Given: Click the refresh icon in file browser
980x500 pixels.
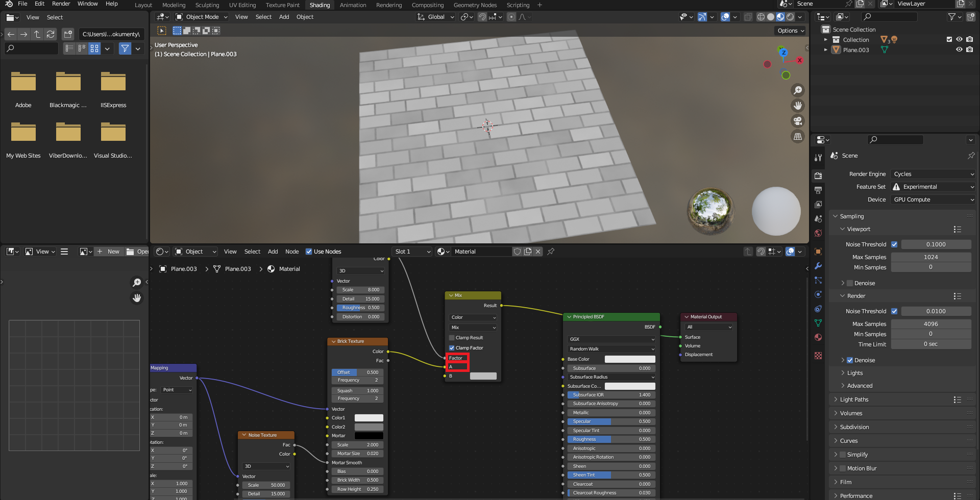Looking at the screenshot, I should tap(51, 34).
